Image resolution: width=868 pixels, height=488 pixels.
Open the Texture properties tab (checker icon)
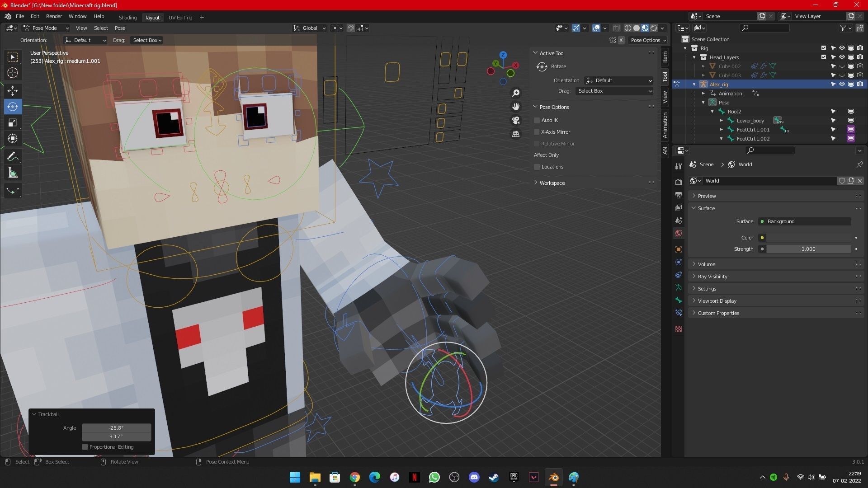(678, 329)
